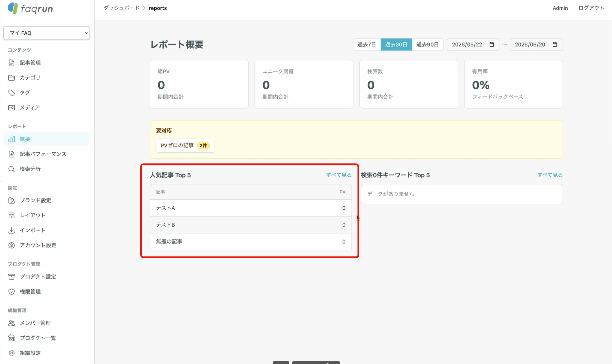Click the タグ tag icon
The image size is (612, 364).
click(12, 93)
